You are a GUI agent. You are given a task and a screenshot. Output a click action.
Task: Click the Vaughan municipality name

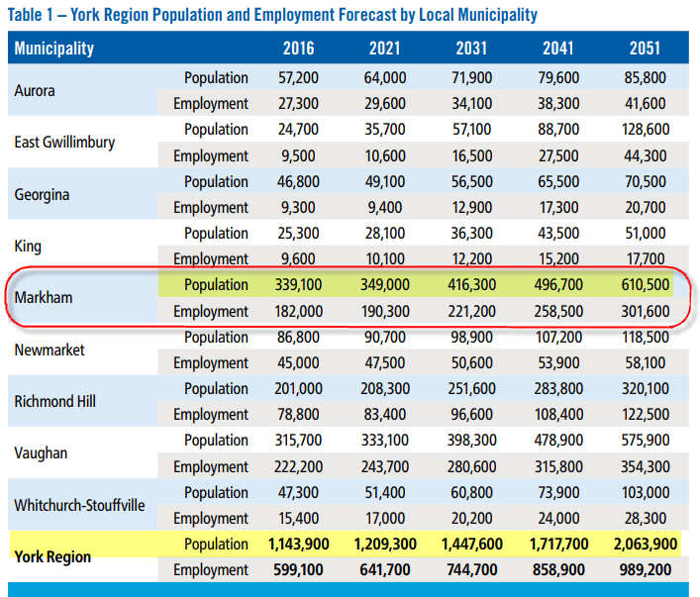(x=41, y=453)
